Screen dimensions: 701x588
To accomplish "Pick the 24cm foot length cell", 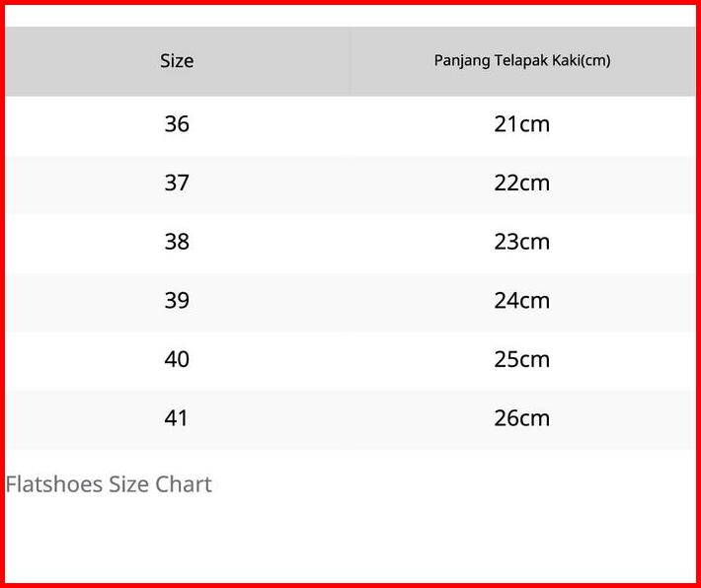I will pos(521,301).
